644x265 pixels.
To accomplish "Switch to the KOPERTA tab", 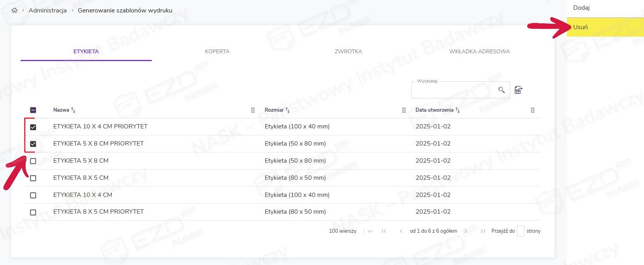I will click(x=217, y=51).
